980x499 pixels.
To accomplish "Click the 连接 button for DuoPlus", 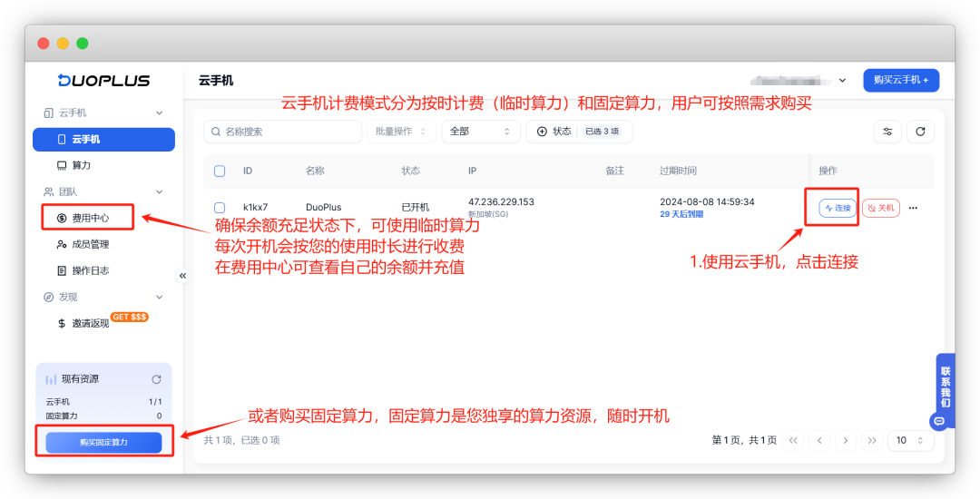I will (838, 208).
